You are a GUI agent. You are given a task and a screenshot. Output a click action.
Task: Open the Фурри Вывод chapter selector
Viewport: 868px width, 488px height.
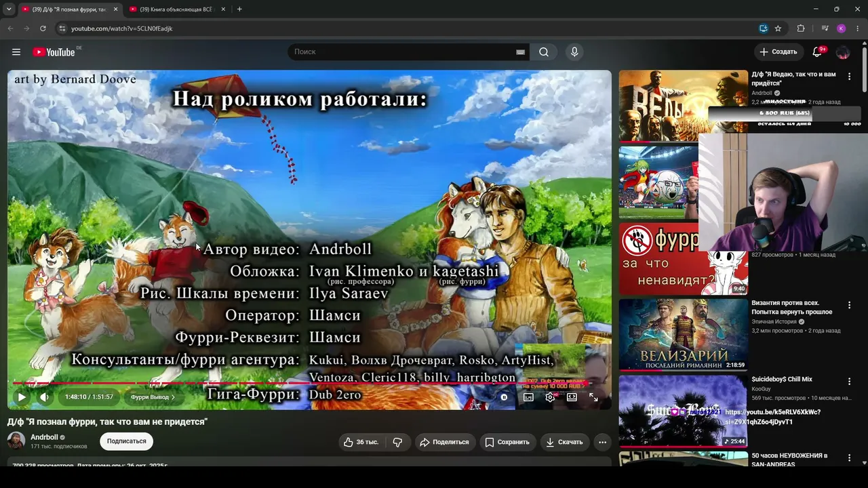tap(153, 397)
